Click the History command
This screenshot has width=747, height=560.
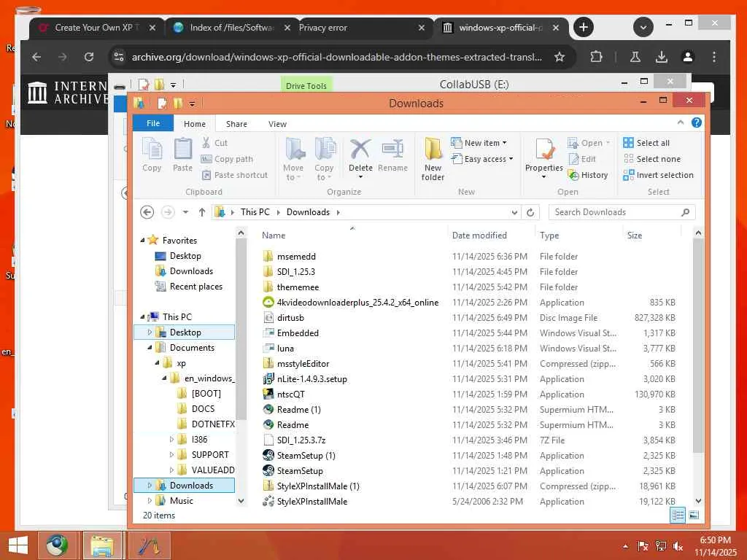pyautogui.click(x=588, y=175)
